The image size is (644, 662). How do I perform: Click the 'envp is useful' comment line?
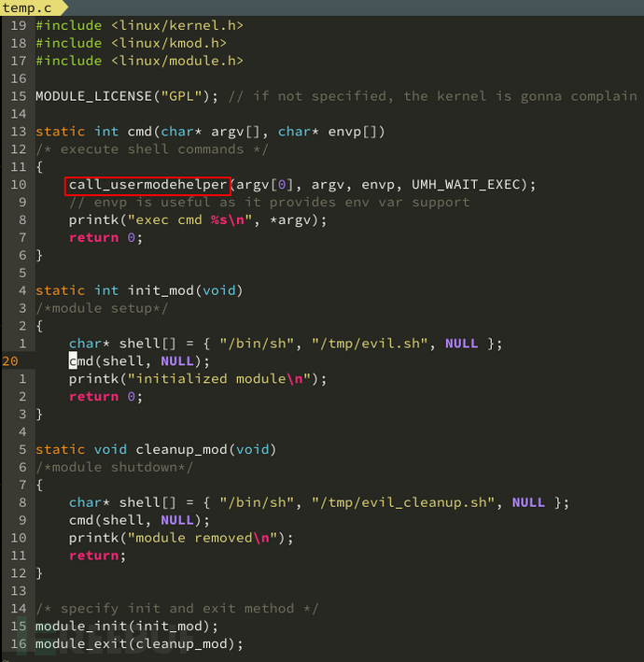pos(269,203)
